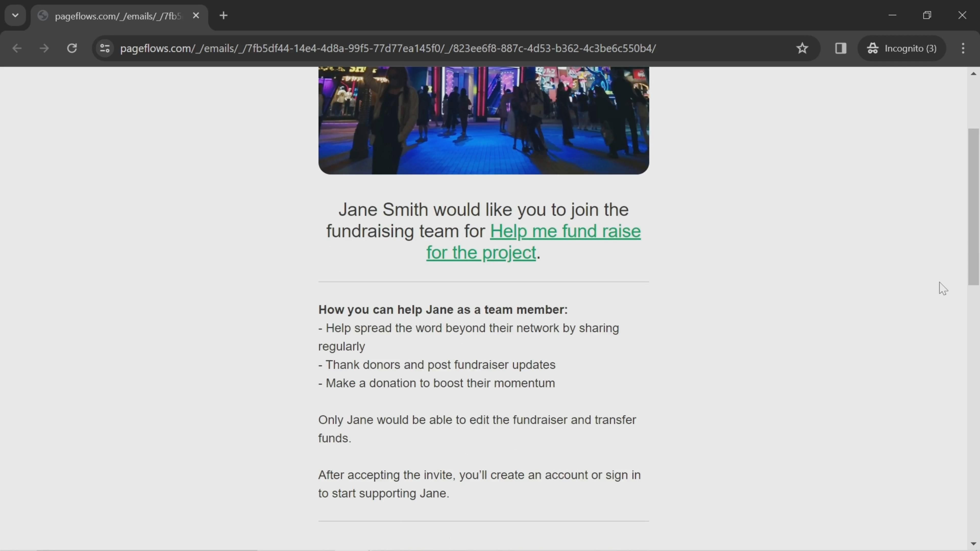The image size is (980, 551).
Task: Click "for the project" link text
Action: click(x=481, y=253)
